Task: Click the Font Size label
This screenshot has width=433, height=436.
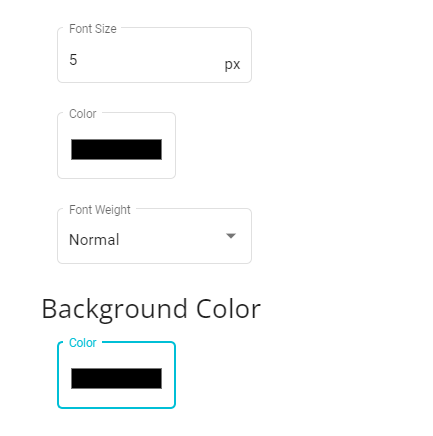Action: 93,29
